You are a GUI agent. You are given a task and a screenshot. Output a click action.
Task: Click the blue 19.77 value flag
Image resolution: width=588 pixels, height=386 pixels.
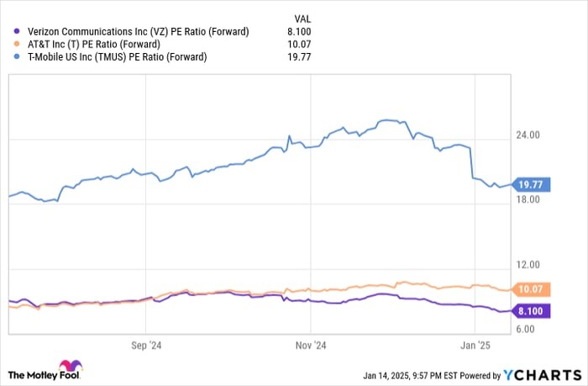tap(531, 185)
